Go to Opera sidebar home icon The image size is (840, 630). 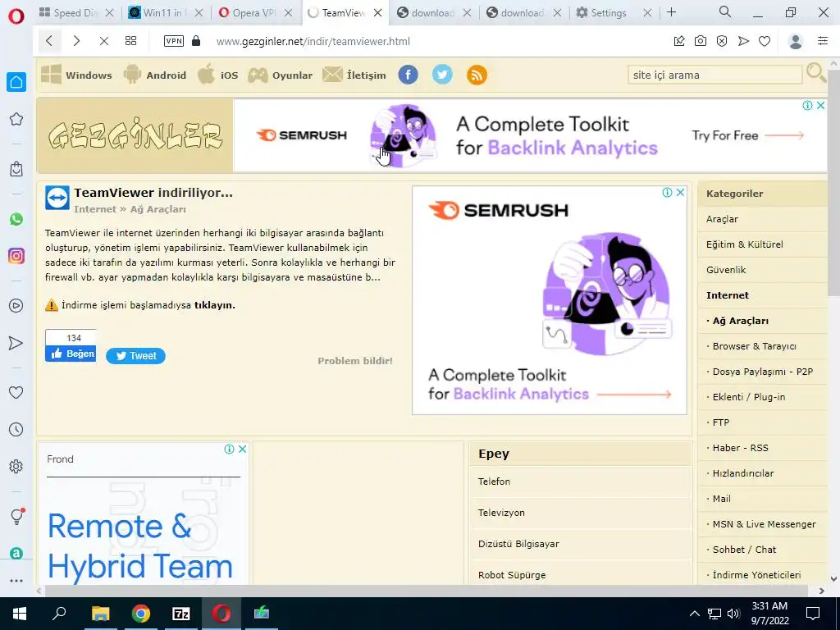point(16,82)
